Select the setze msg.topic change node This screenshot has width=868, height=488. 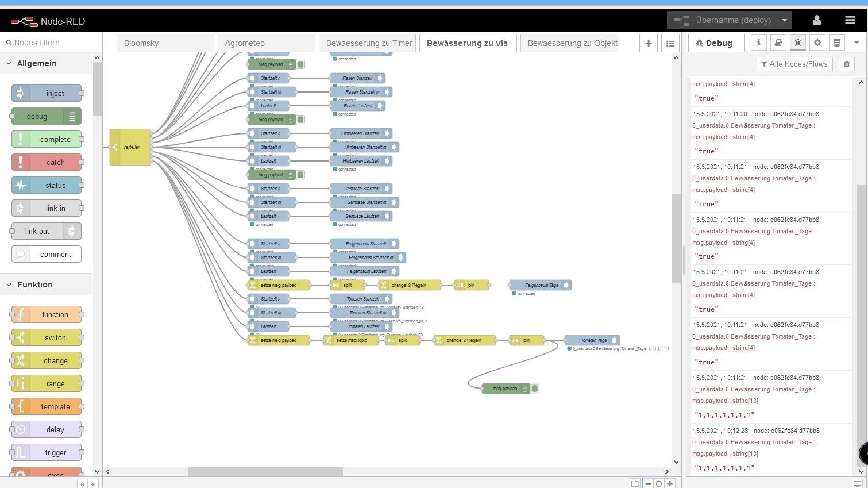click(351, 340)
